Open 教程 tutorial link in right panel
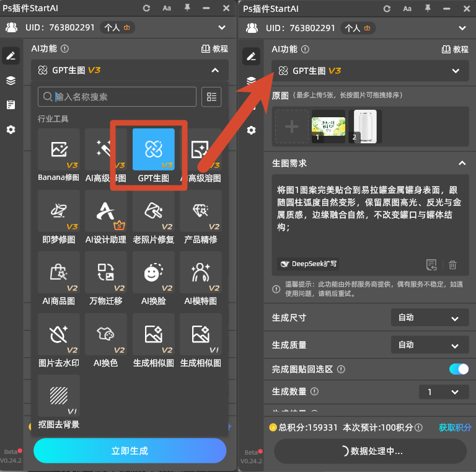 point(455,49)
